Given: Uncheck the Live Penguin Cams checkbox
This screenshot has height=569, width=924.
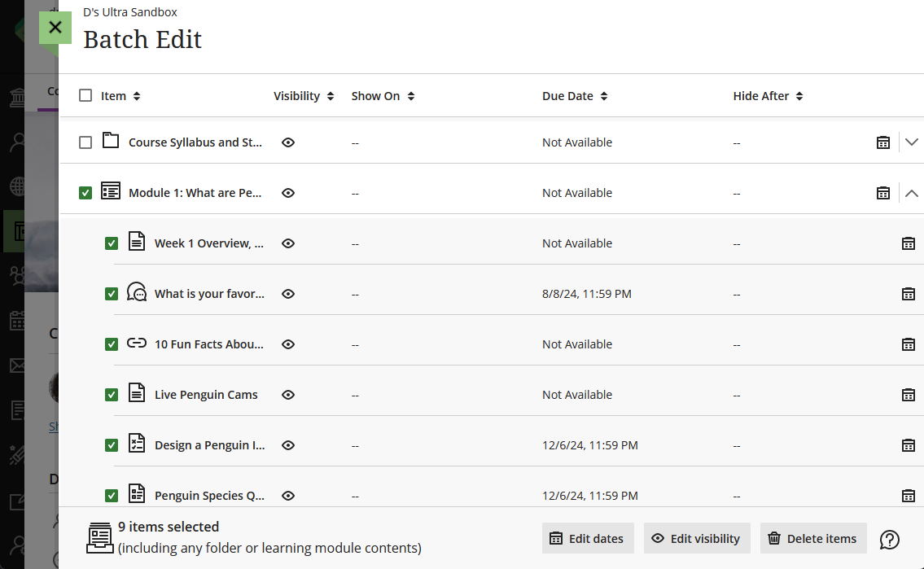Looking at the screenshot, I should [x=112, y=395].
